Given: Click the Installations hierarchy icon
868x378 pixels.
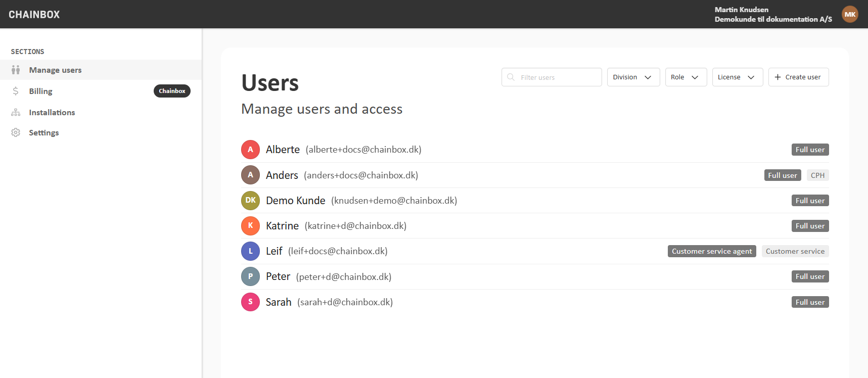Looking at the screenshot, I should (x=16, y=112).
